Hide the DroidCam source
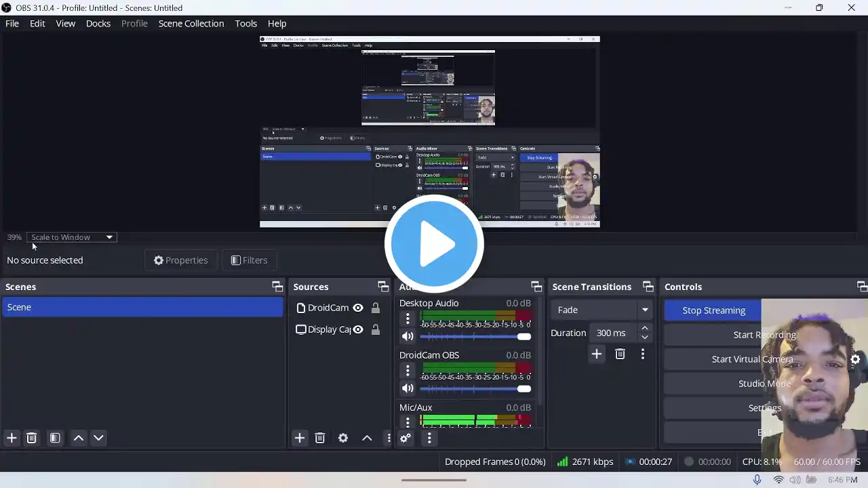This screenshot has height=488, width=868. [x=358, y=308]
